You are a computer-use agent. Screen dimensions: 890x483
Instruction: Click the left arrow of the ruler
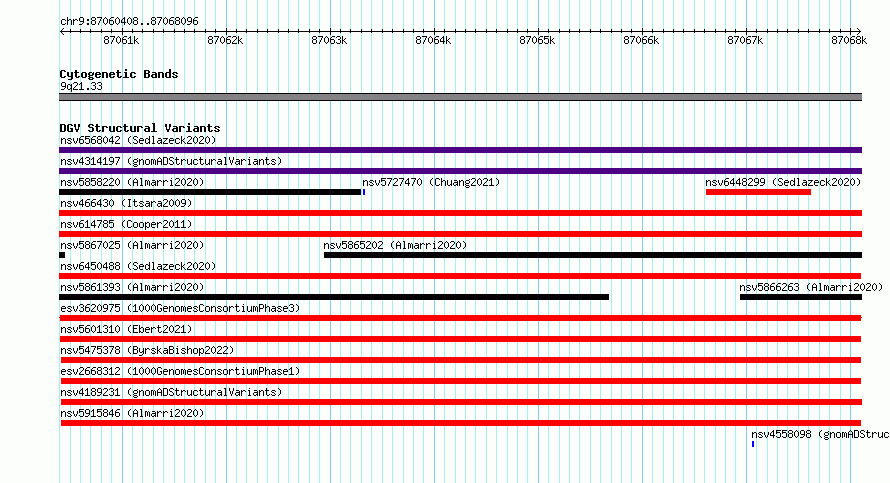[x=62, y=32]
